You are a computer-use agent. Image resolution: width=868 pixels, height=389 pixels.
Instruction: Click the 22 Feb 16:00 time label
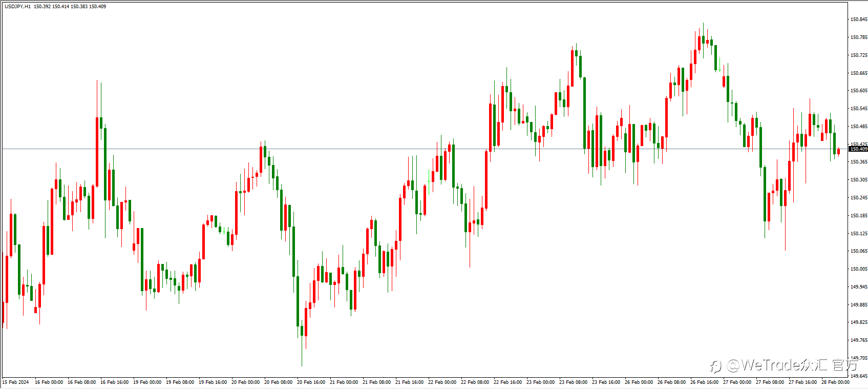pos(508,382)
